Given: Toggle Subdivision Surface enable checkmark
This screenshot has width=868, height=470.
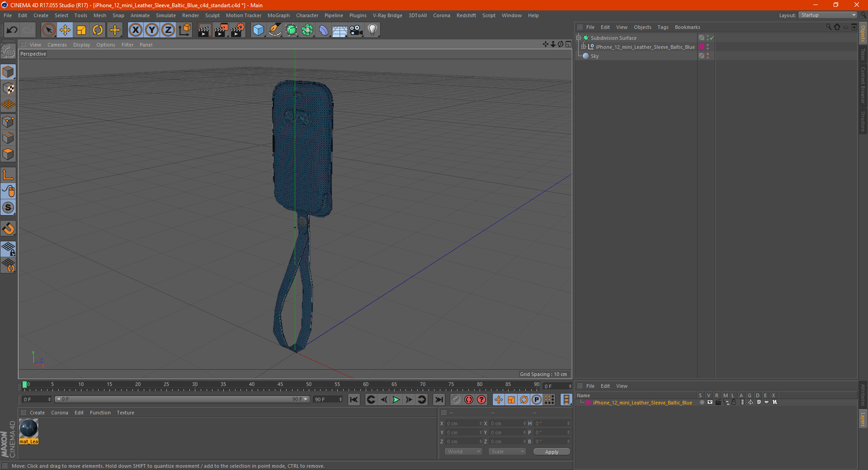Looking at the screenshot, I should 712,38.
